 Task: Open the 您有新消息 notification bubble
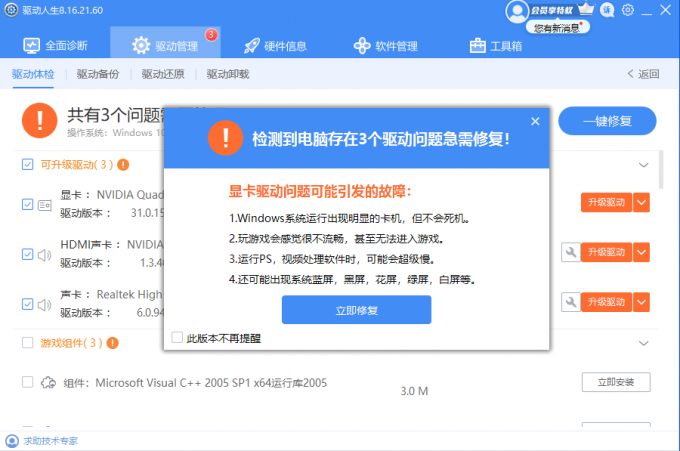[x=558, y=28]
